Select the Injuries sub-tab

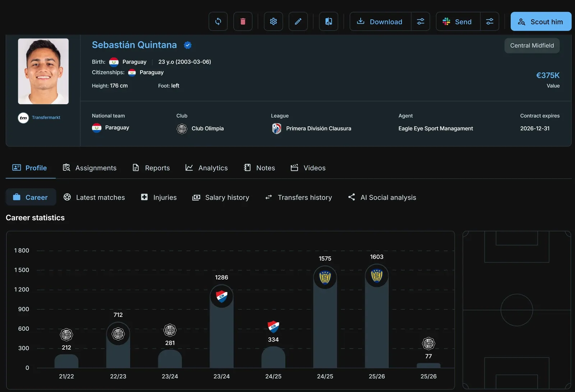click(159, 197)
